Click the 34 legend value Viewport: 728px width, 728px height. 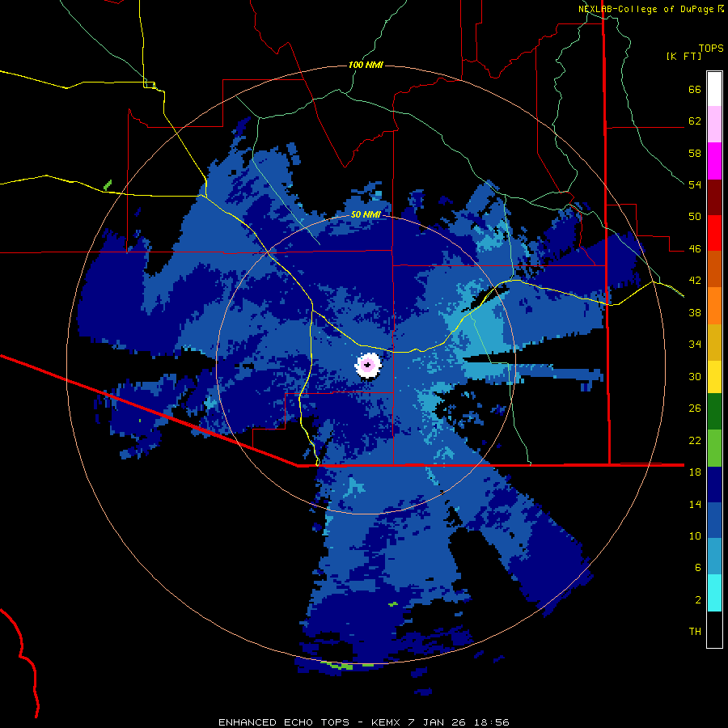(695, 345)
